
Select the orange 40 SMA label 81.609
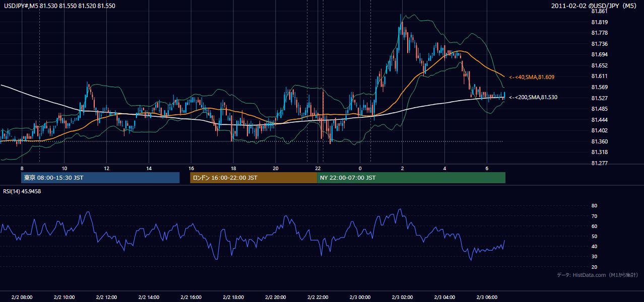[532, 77]
